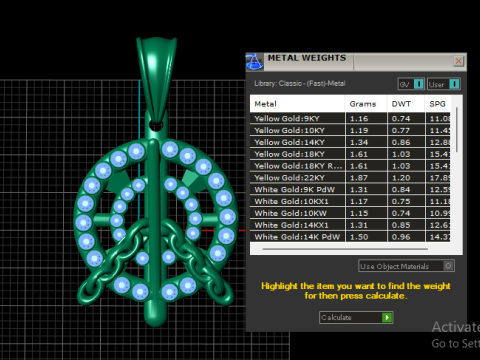The height and width of the screenshot is (360, 480).
Task: Select the Yellow Gold:18KY R... row
Action: tap(350, 166)
